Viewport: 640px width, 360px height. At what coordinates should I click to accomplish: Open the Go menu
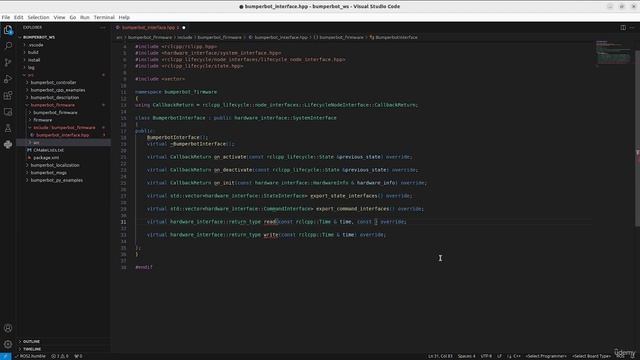(73, 17)
